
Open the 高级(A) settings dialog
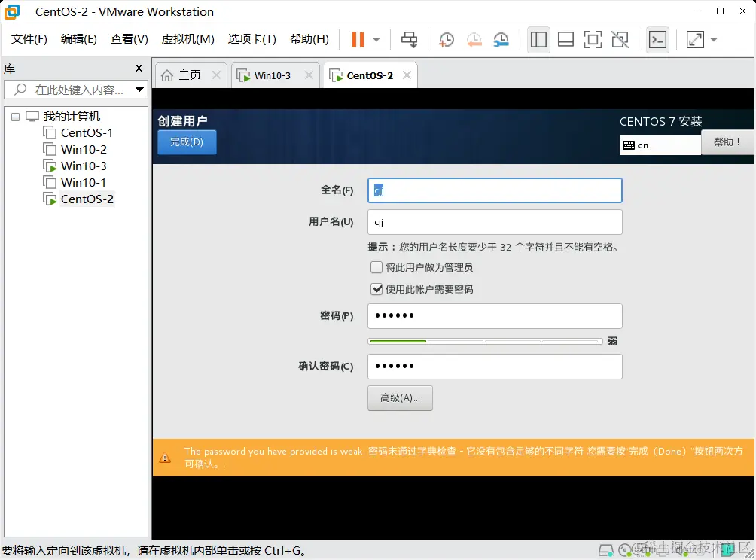400,398
